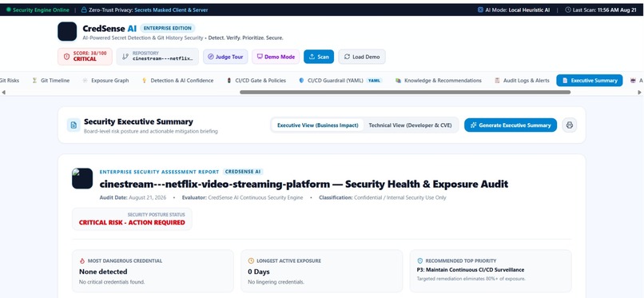Click the tab bar right scroll arrow
This screenshot has width=644, height=298.
639,93
